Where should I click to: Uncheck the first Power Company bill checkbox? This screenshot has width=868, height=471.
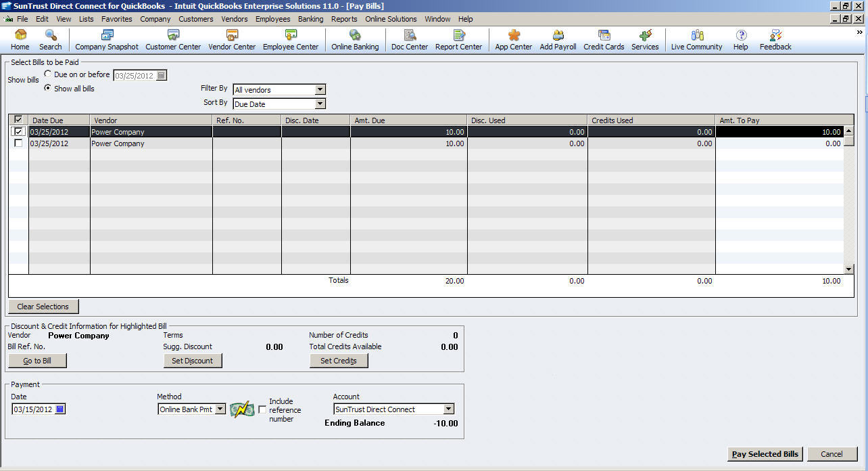point(18,132)
